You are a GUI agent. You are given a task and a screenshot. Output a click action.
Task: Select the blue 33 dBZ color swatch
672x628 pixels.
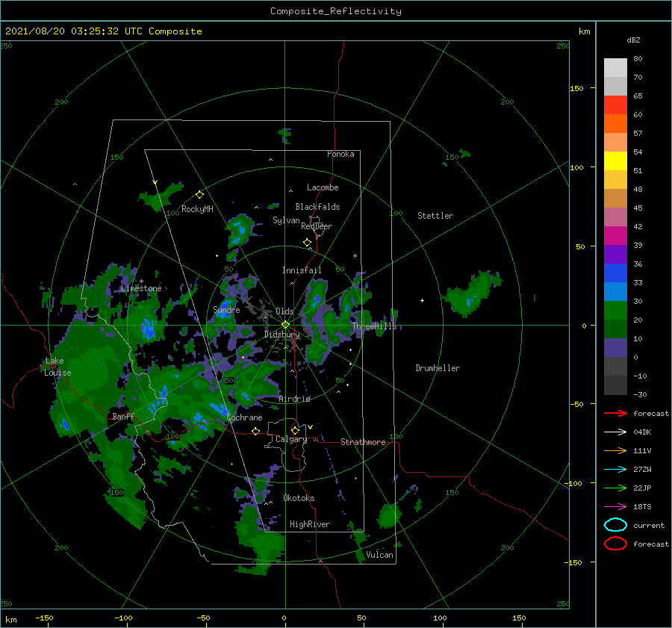click(615, 273)
